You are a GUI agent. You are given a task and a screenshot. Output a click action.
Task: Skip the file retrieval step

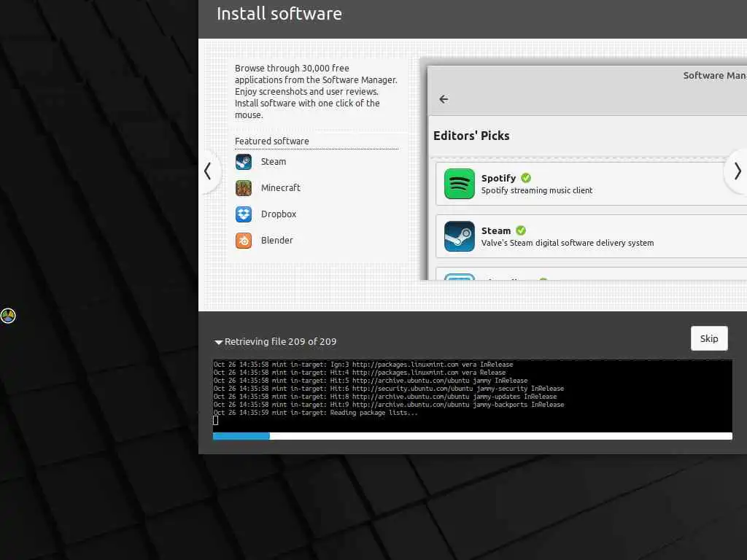(x=709, y=338)
